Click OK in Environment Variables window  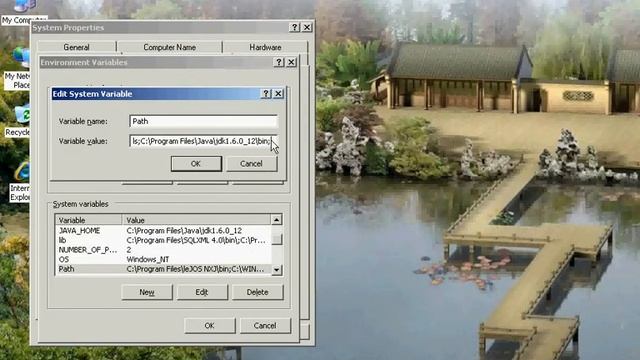(x=209, y=326)
